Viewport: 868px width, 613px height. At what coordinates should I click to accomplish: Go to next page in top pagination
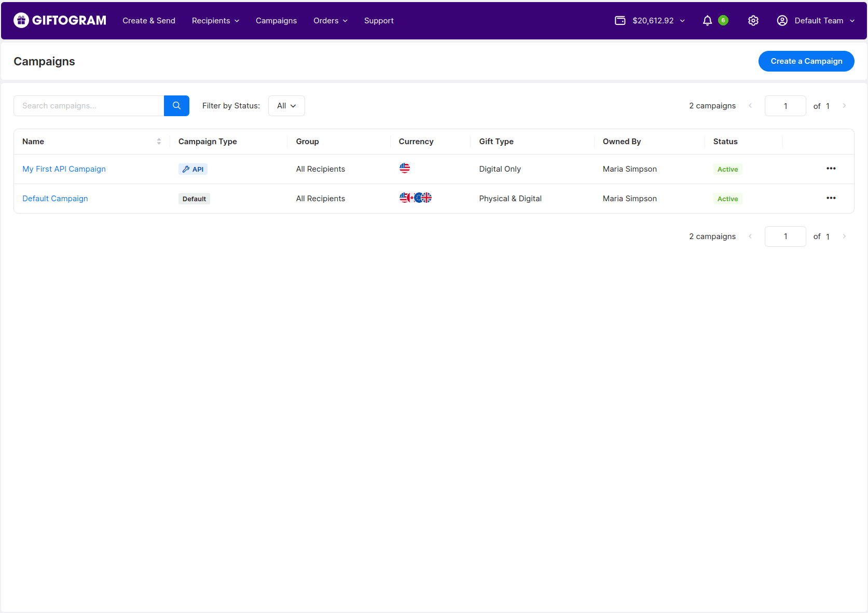(x=844, y=106)
